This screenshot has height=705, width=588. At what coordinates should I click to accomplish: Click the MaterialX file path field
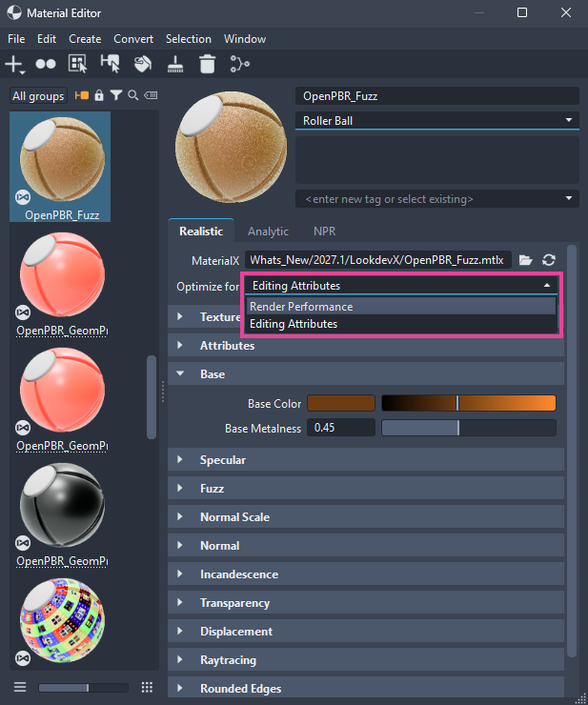(x=378, y=260)
